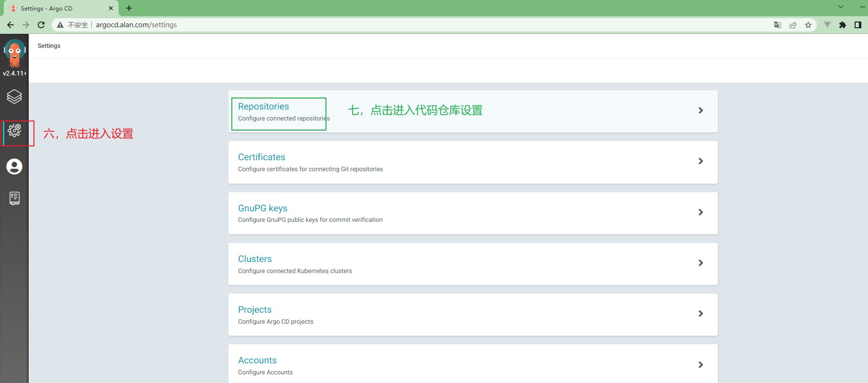Expand Repositories row via its chevron arrow
The height and width of the screenshot is (383, 868).
701,110
